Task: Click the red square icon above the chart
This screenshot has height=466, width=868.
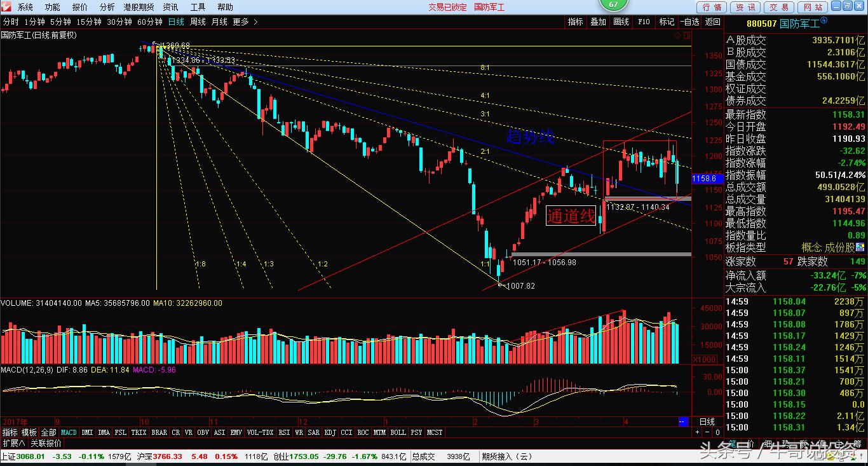Action: (x=687, y=36)
